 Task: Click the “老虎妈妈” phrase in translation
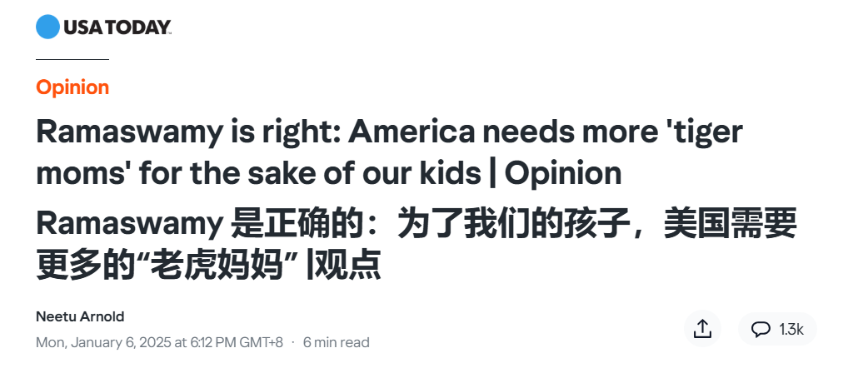(x=215, y=266)
